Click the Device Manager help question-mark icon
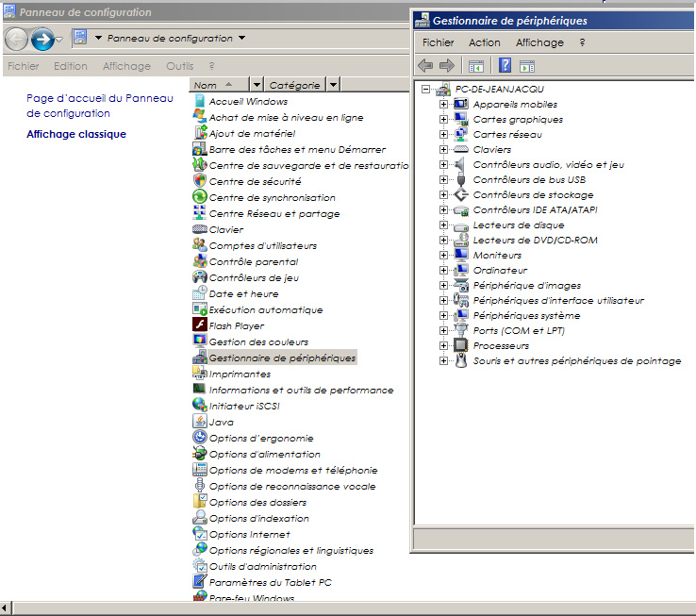This screenshot has height=616, width=696. click(x=505, y=66)
